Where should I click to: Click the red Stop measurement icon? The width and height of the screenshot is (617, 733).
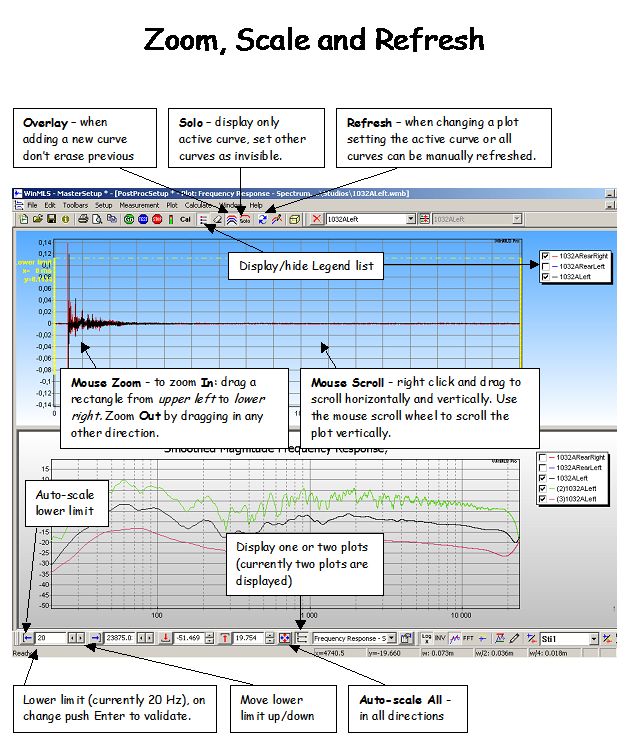click(157, 219)
